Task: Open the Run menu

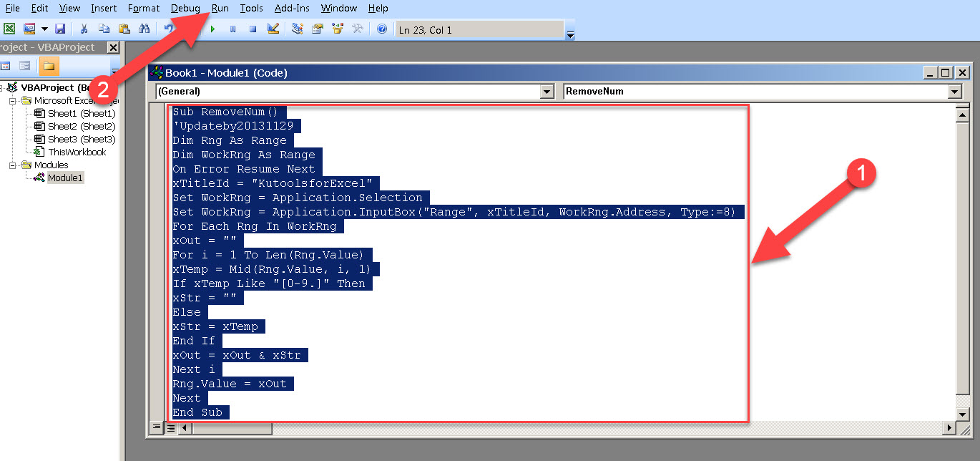Action: pyautogui.click(x=220, y=9)
